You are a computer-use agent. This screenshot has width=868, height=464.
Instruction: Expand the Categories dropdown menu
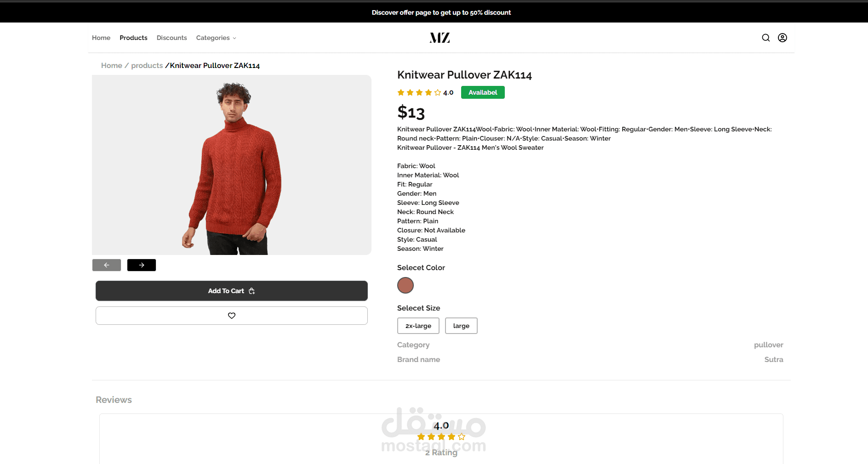coord(216,38)
